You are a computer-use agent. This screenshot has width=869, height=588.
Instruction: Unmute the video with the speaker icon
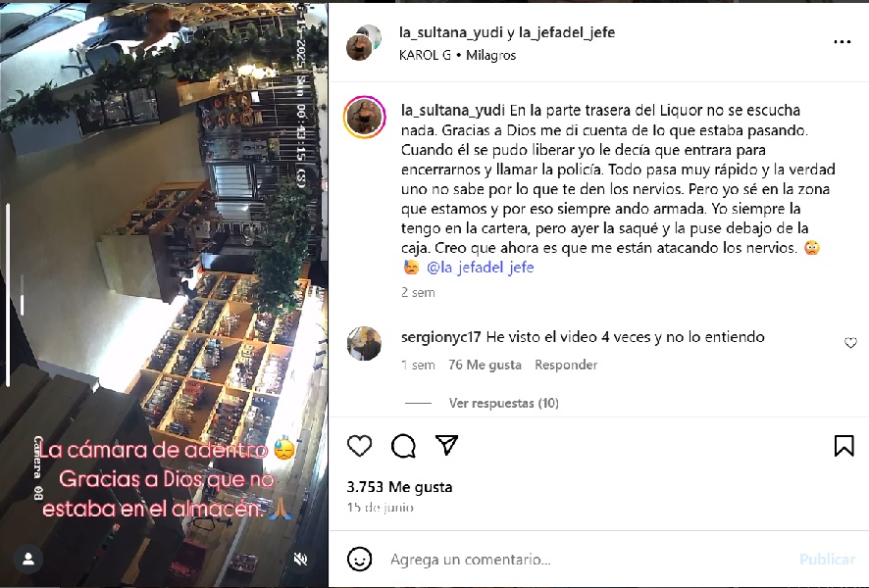300,560
